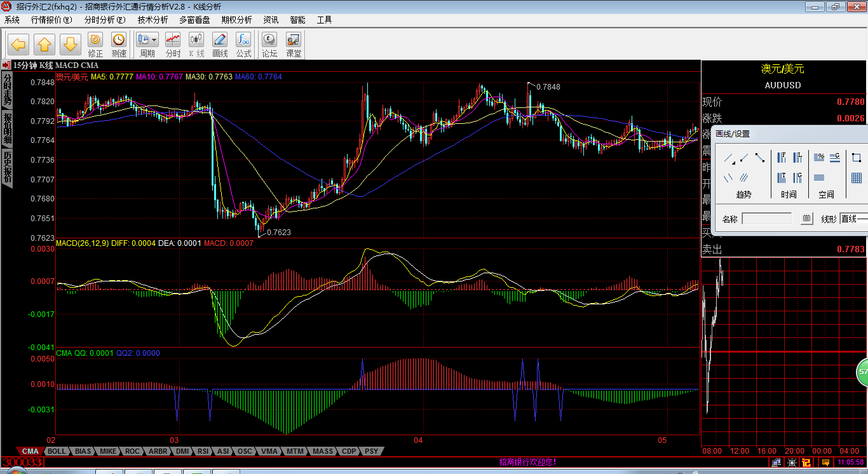
Task: Switch to the RSI indicator tab
Action: (203, 451)
